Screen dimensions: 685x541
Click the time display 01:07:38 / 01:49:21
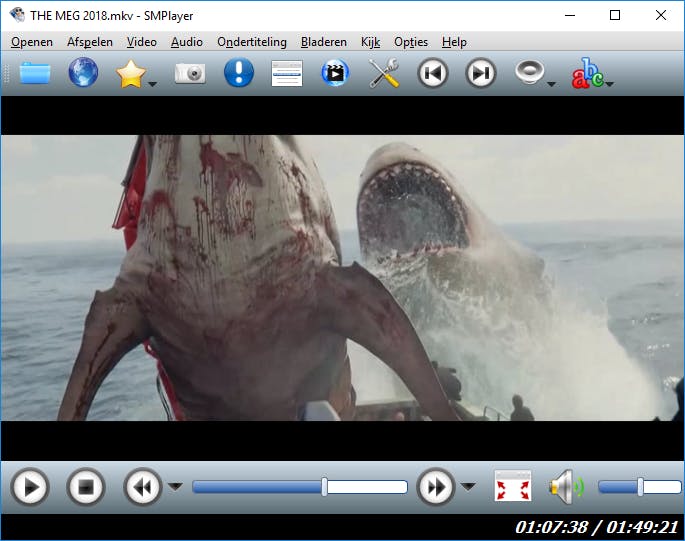tap(597, 527)
